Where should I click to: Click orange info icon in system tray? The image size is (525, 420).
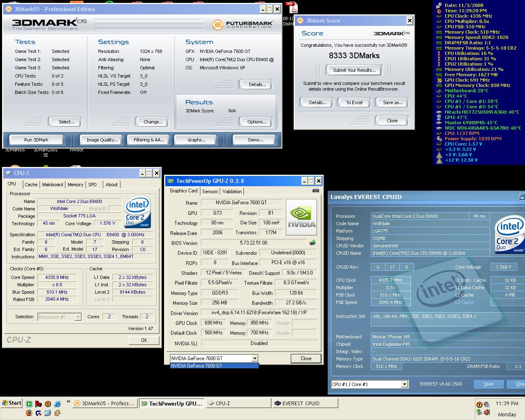point(479,405)
